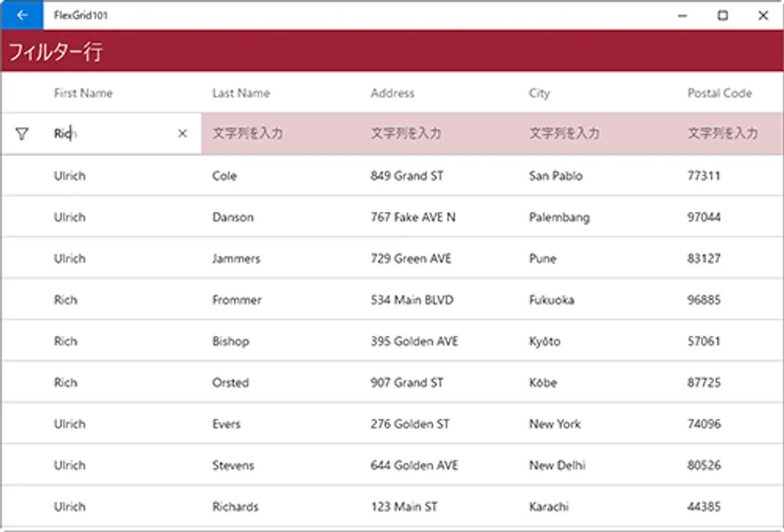Click the 123 Main ST address cell
Image resolution: width=784 pixels, height=532 pixels.
(x=404, y=507)
